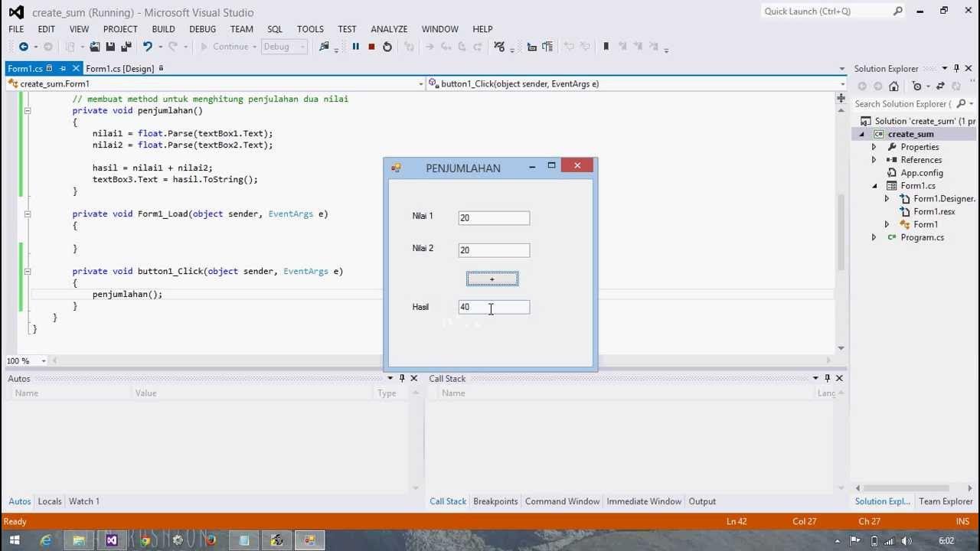Viewport: 980px width, 551px height.
Task: Open the Command Window tab
Action: point(562,502)
